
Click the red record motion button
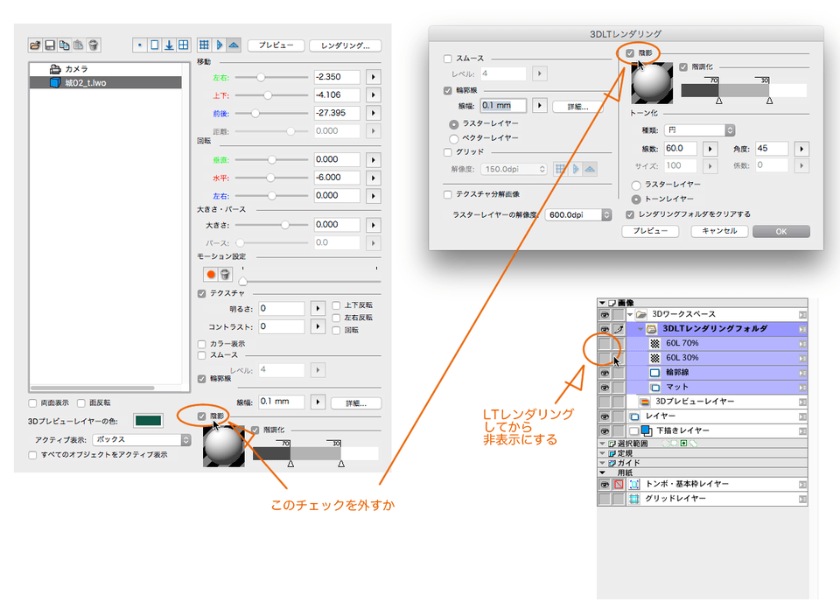tap(211, 274)
